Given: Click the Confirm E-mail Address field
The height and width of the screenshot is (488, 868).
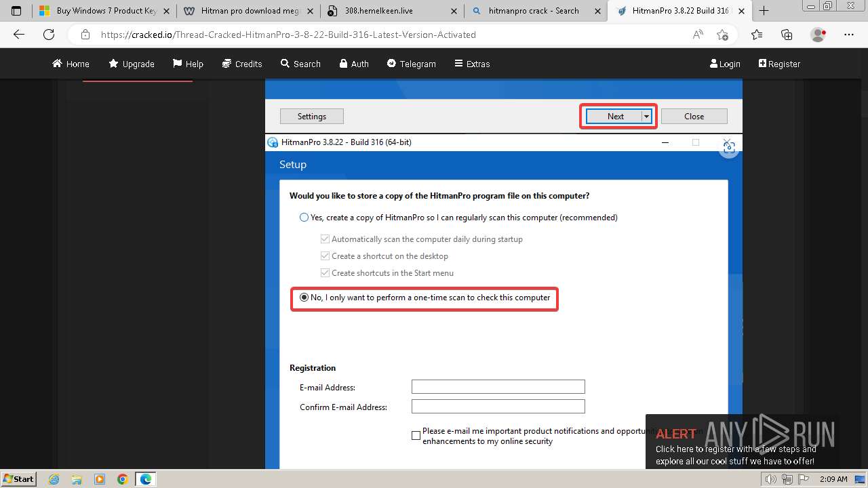Looking at the screenshot, I should tap(498, 407).
